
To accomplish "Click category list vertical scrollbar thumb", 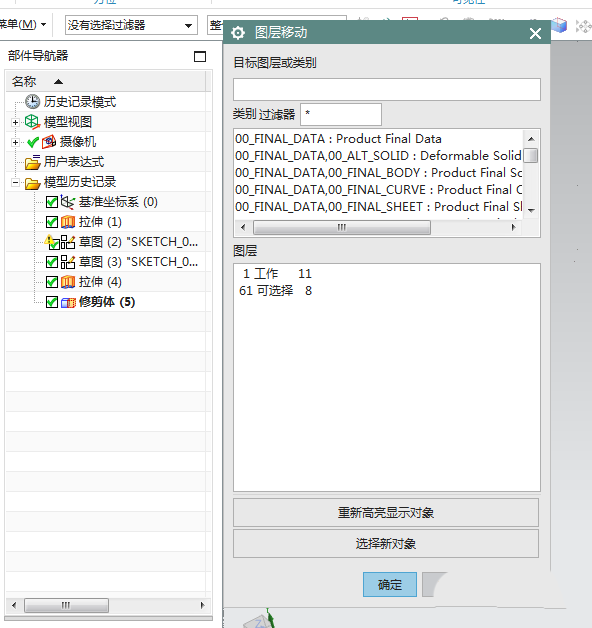I will coord(531,155).
